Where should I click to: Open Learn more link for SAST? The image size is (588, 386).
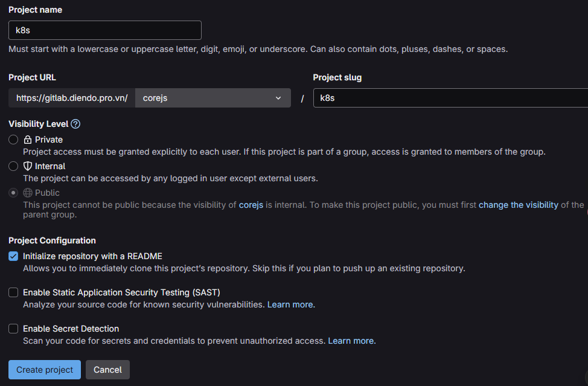(x=290, y=304)
